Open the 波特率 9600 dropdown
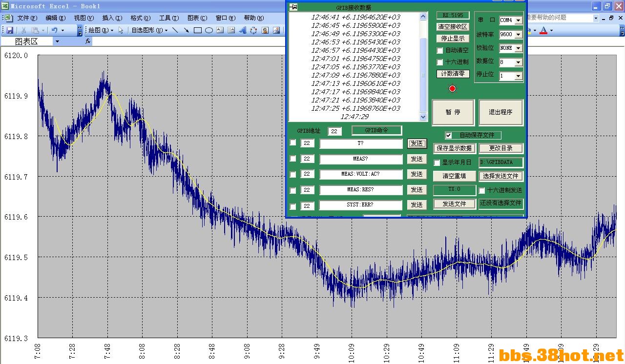The image size is (625, 364). pos(518,35)
